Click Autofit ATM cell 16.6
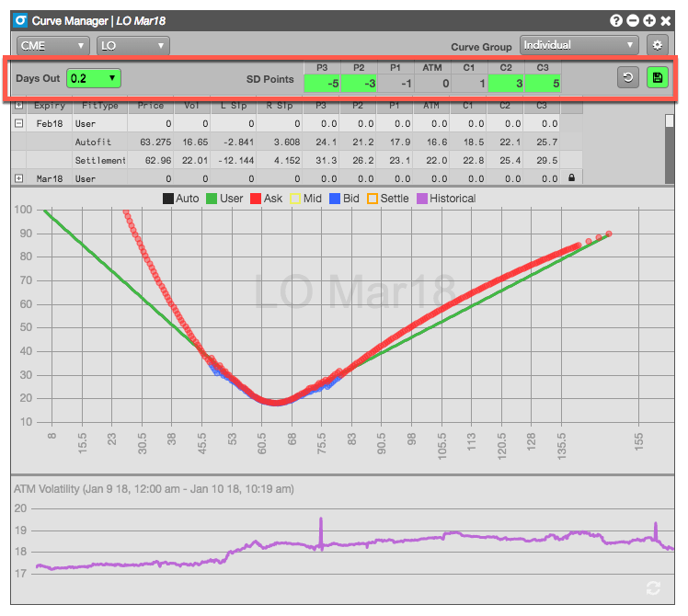The width and height of the screenshot is (688, 616). click(x=431, y=142)
